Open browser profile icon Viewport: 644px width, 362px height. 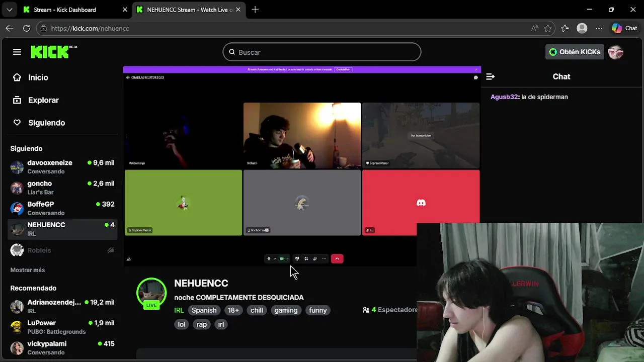[x=582, y=28]
